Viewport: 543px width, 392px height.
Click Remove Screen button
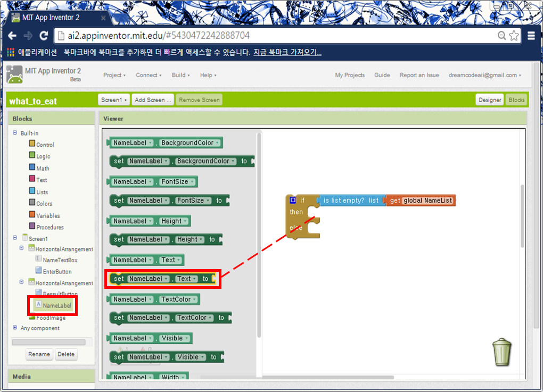(x=199, y=100)
